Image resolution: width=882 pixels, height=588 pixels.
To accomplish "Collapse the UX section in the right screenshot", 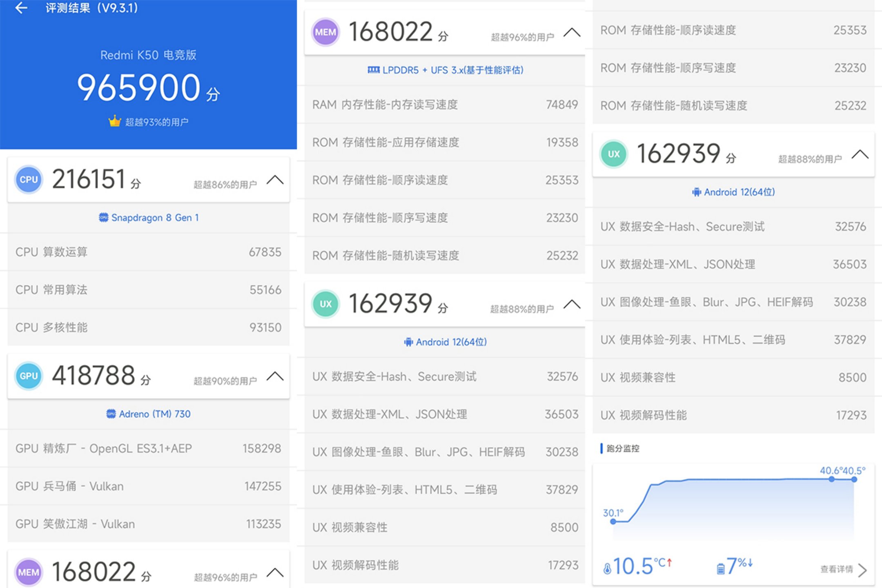I will pos(860,154).
